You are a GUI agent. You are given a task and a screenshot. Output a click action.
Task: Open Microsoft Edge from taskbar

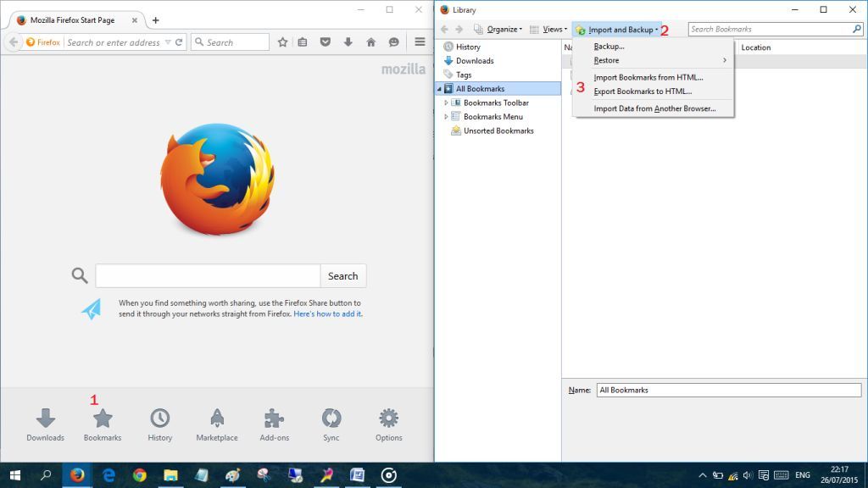pos(108,475)
